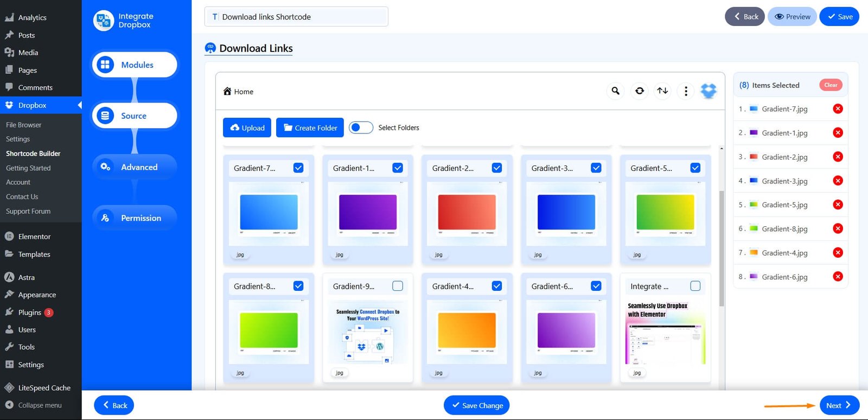Viewport: 868px width, 420px height.
Task: Remove Gradient-5.jpg from selected items
Action: coord(838,205)
